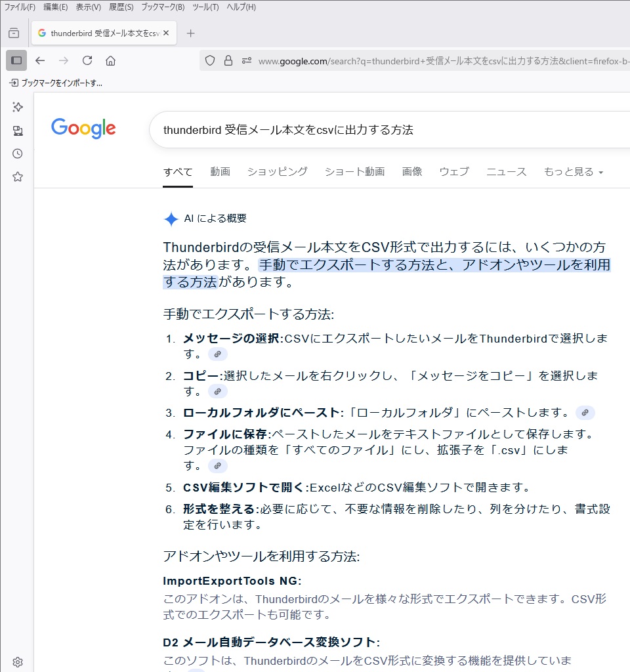
Task: Open site permissions icon in address bar
Action: [247, 60]
